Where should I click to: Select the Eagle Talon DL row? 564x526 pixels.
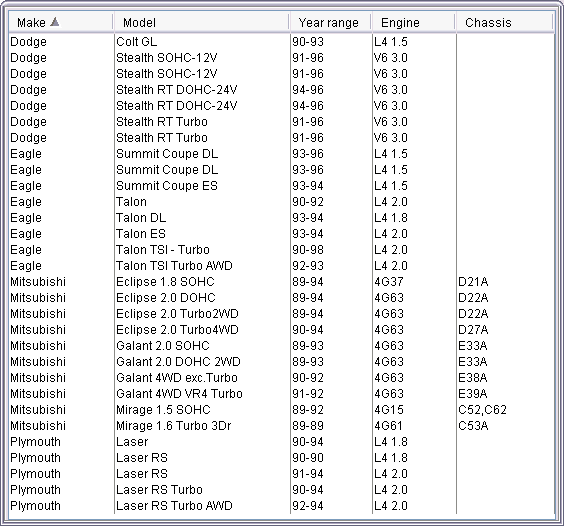(x=282, y=218)
